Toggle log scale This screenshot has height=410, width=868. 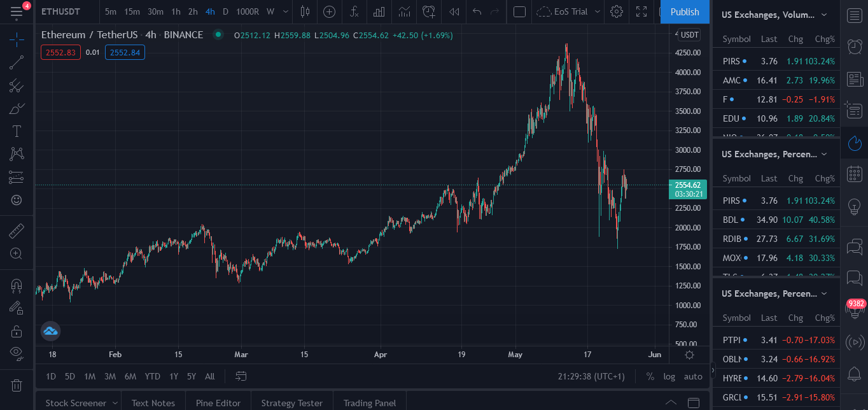click(x=669, y=376)
